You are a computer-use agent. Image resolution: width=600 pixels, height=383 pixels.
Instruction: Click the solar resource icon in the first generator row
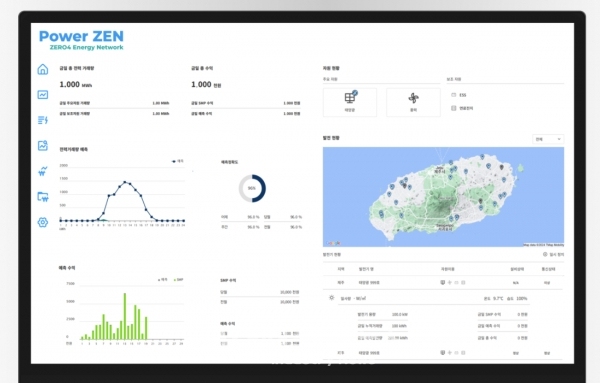click(443, 282)
